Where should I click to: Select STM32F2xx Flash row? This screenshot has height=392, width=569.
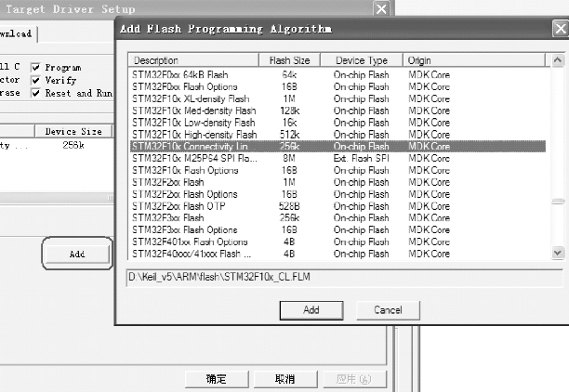pos(337,182)
